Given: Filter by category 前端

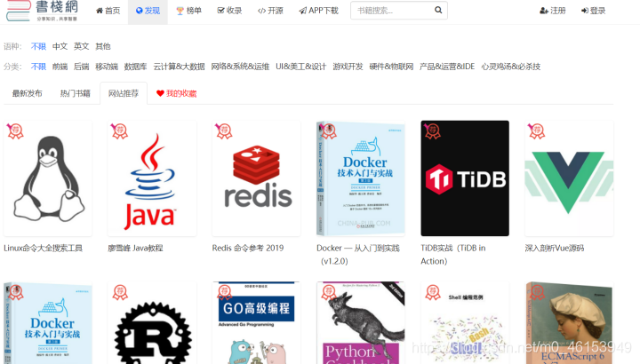Looking at the screenshot, I should pos(60,67).
